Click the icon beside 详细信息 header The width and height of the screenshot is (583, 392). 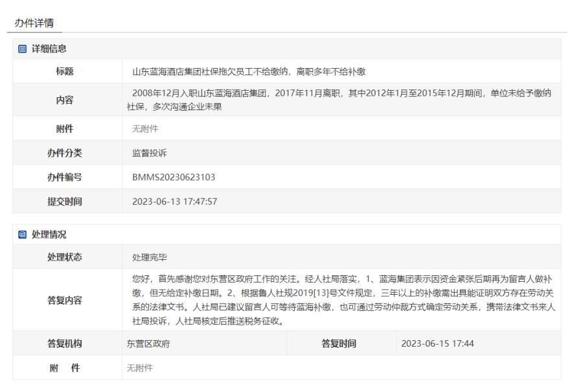click(x=23, y=49)
